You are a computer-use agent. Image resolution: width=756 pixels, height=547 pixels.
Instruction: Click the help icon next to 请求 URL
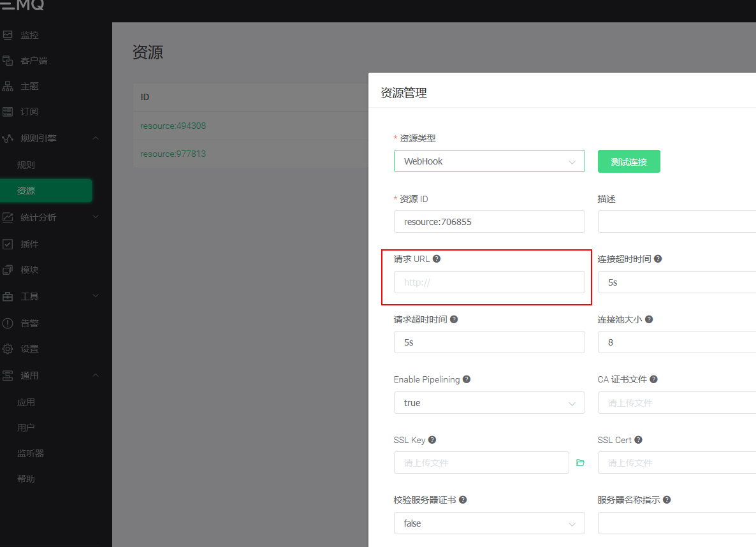click(437, 259)
